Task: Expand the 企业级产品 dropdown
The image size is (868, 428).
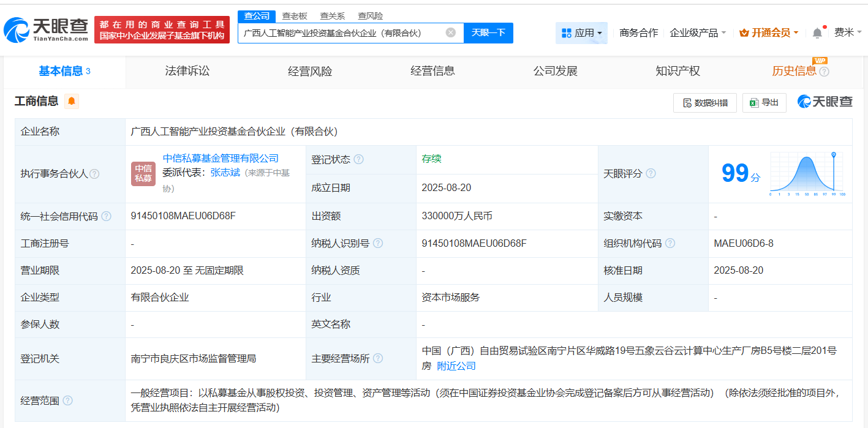Action: (698, 33)
